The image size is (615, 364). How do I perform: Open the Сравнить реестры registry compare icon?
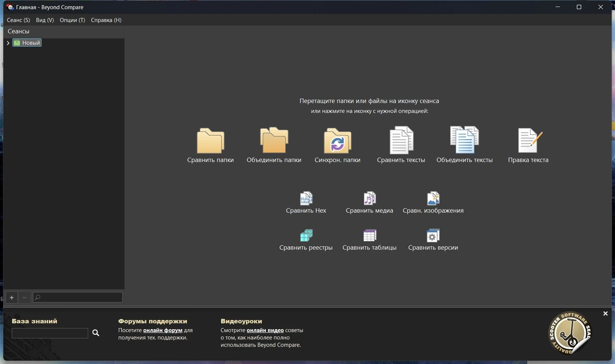[306, 235]
